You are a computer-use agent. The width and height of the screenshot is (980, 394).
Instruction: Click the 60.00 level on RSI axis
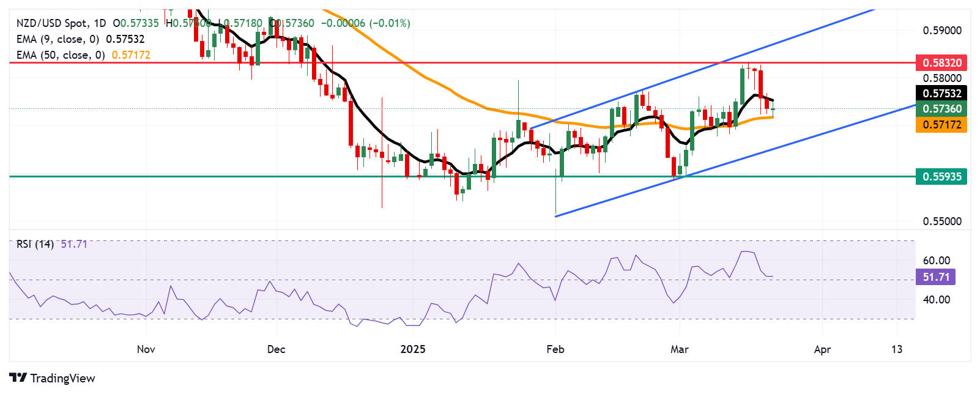(936, 261)
